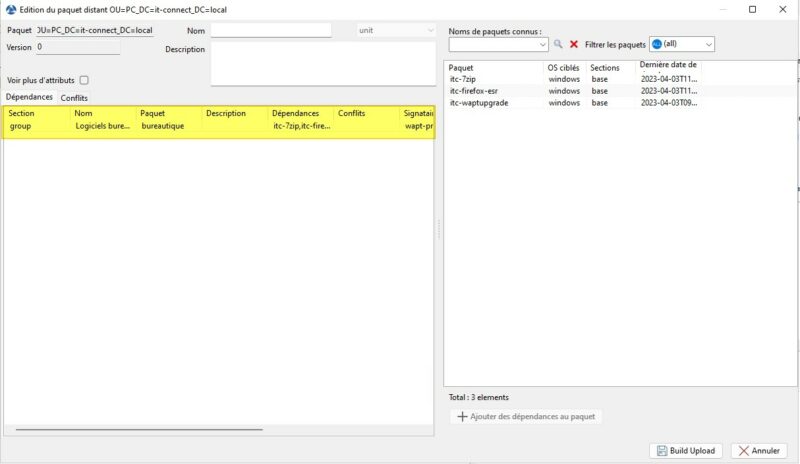Click inside the Description text area
This screenshot has height=464, width=800.
322,64
